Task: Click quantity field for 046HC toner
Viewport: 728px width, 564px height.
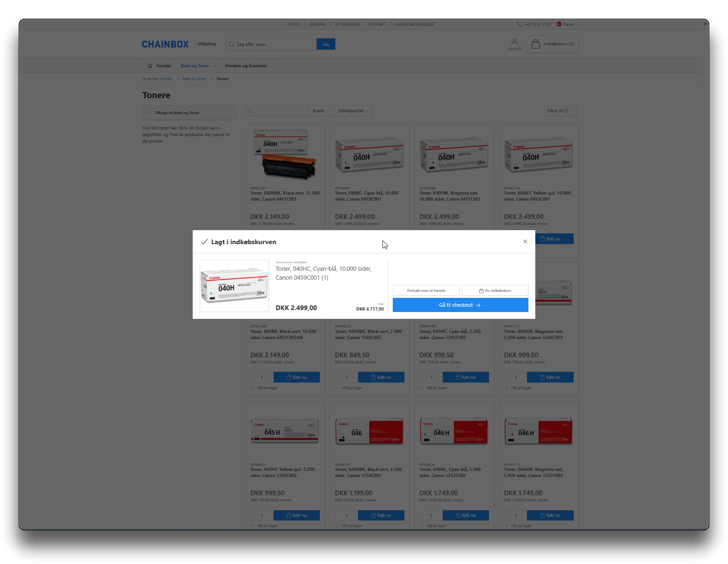Action: point(431,515)
